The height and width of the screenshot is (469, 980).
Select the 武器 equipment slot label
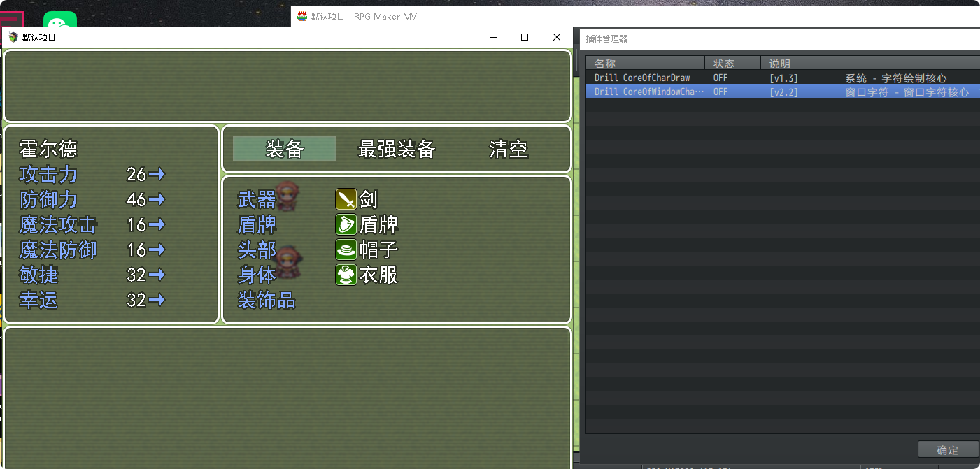(x=257, y=200)
